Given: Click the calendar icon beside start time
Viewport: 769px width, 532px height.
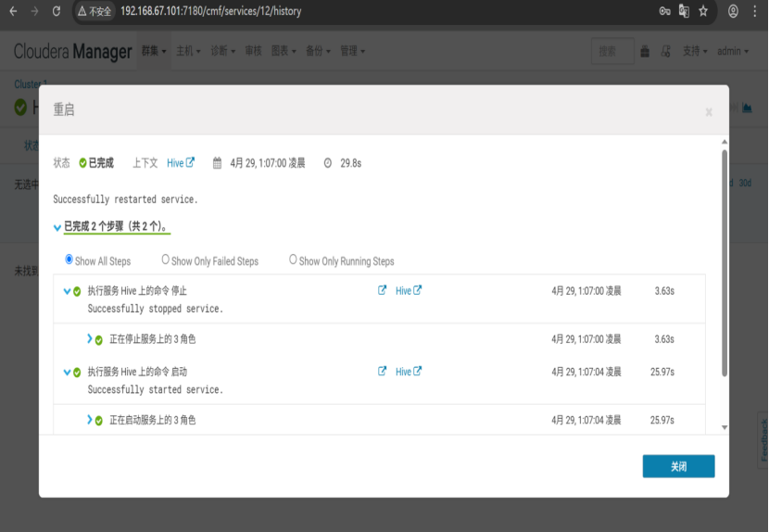Looking at the screenshot, I should point(217,163).
